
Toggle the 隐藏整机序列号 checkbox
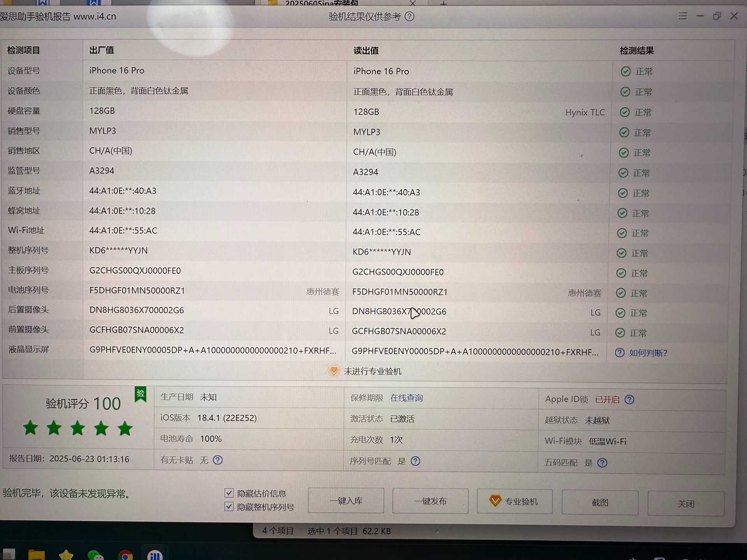pyautogui.click(x=229, y=507)
